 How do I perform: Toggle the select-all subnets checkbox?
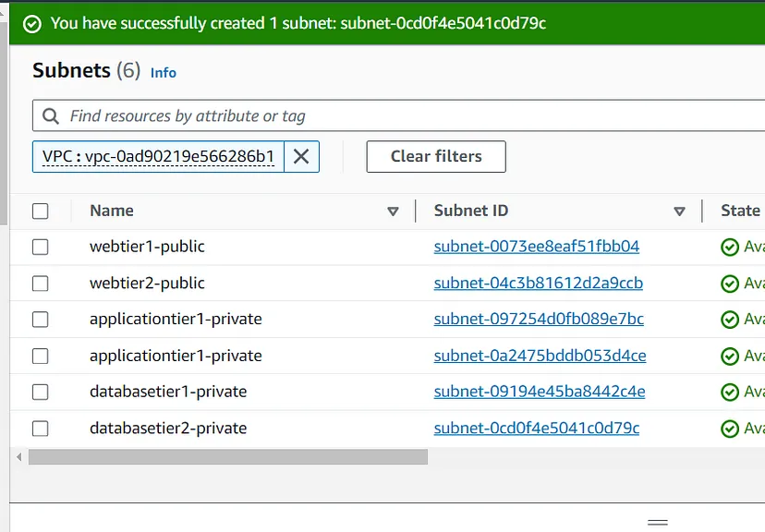[40, 212]
